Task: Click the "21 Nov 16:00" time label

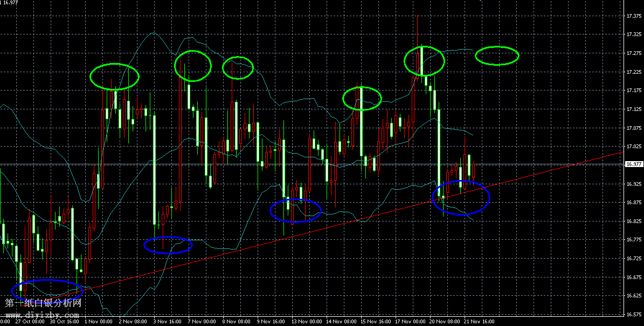Action: coord(477,322)
